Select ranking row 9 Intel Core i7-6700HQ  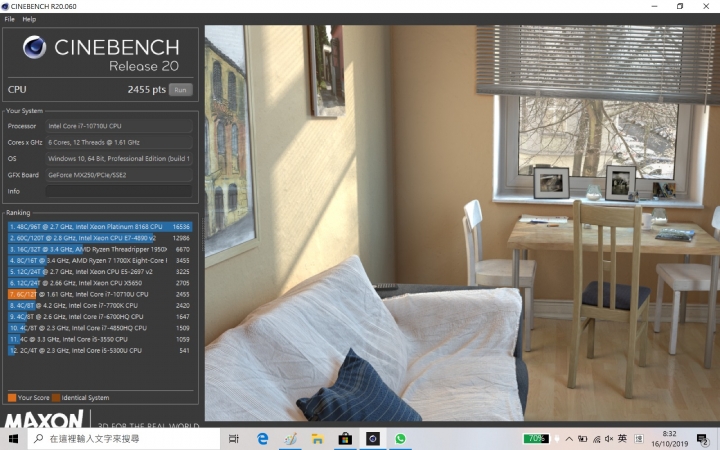point(100,317)
